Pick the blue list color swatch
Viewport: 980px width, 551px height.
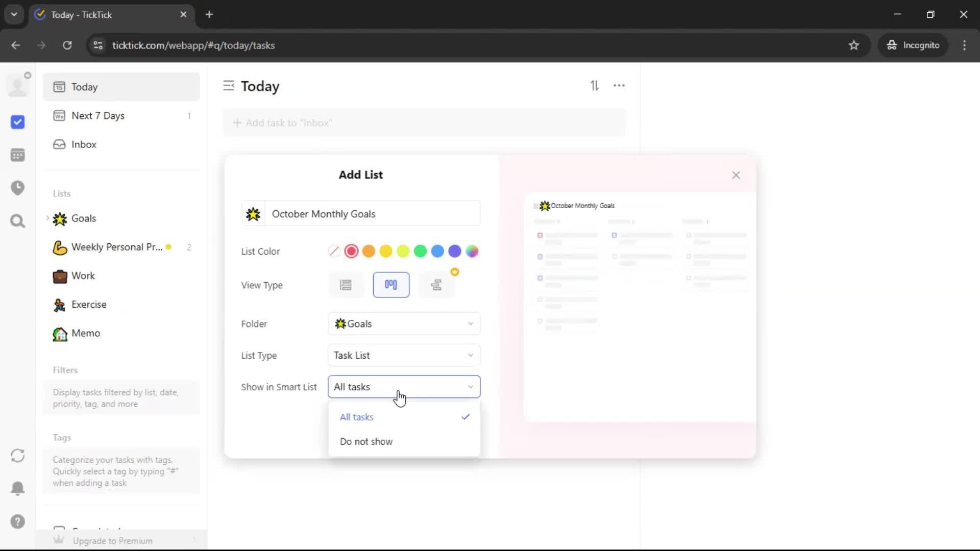coord(437,251)
